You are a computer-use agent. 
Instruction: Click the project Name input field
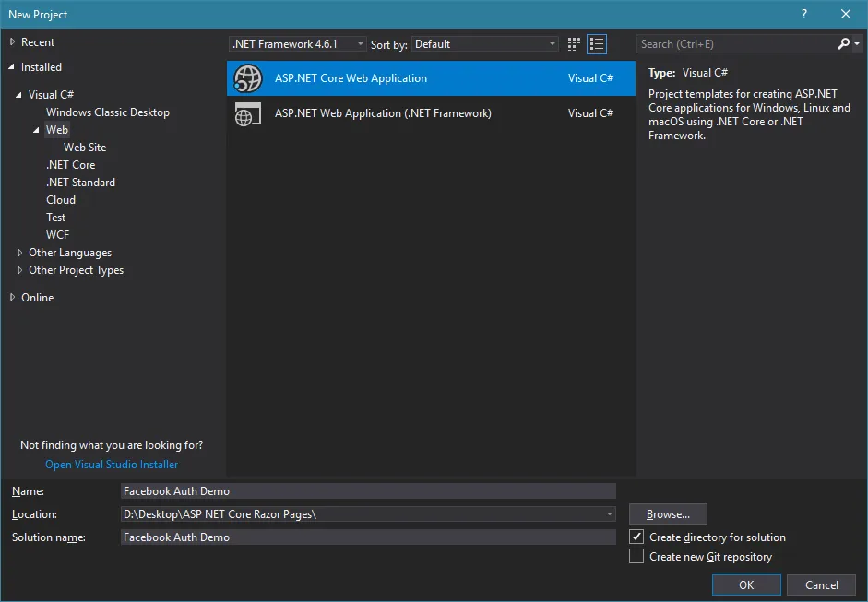coord(368,490)
